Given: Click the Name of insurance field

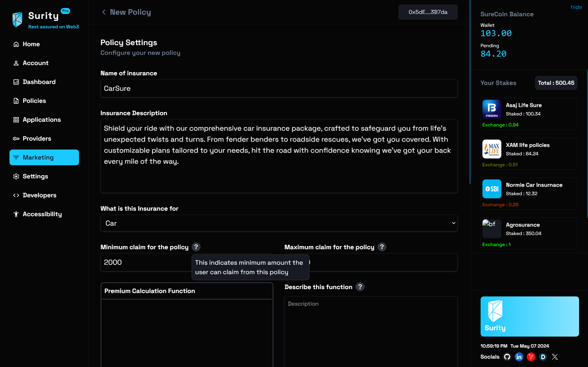Looking at the screenshot, I should (x=279, y=89).
